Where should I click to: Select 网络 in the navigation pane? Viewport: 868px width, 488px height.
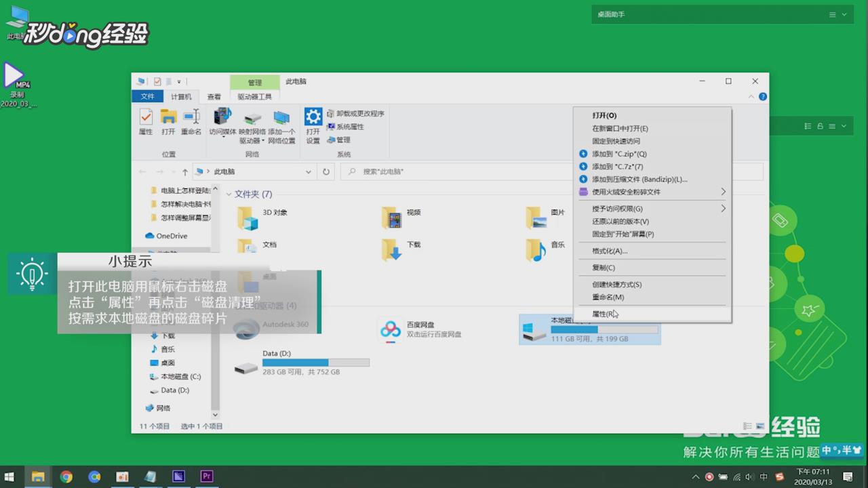pos(158,408)
